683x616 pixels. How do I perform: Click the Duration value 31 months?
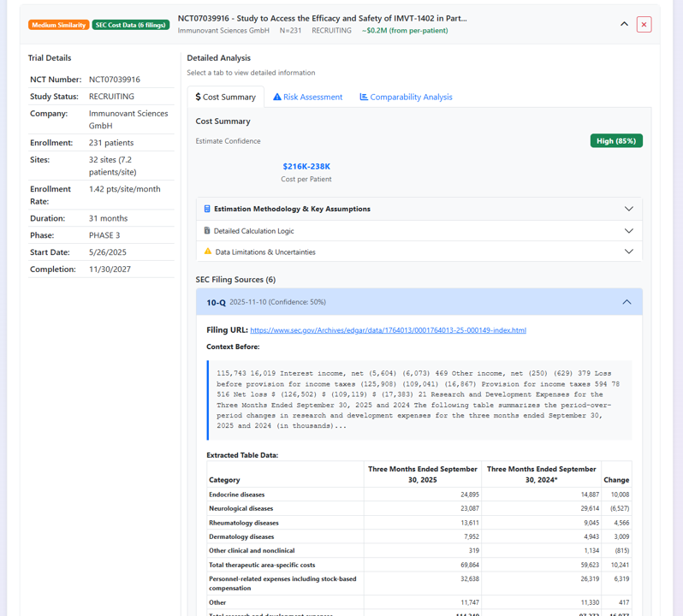[108, 218]
